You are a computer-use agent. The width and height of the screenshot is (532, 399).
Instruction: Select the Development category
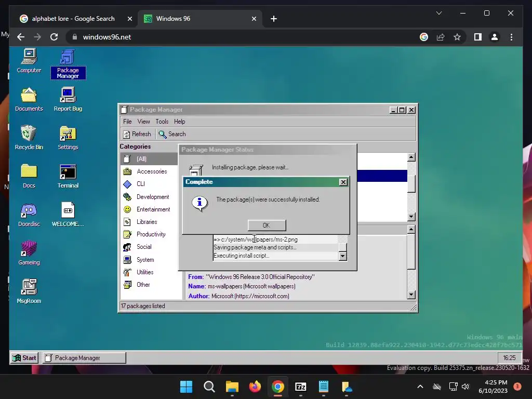[149, 197]
